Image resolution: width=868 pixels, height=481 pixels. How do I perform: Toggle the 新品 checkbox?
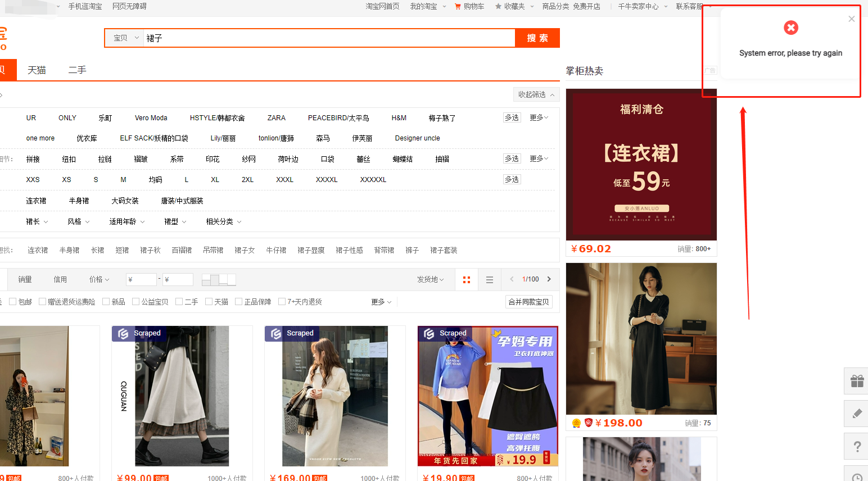pyautogui.click(x=106, y=302)
